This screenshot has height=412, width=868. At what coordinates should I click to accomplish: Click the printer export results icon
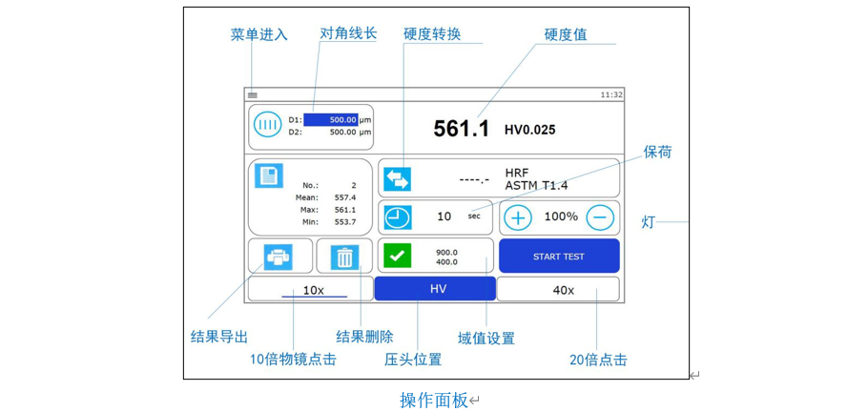tap(279, 257)
